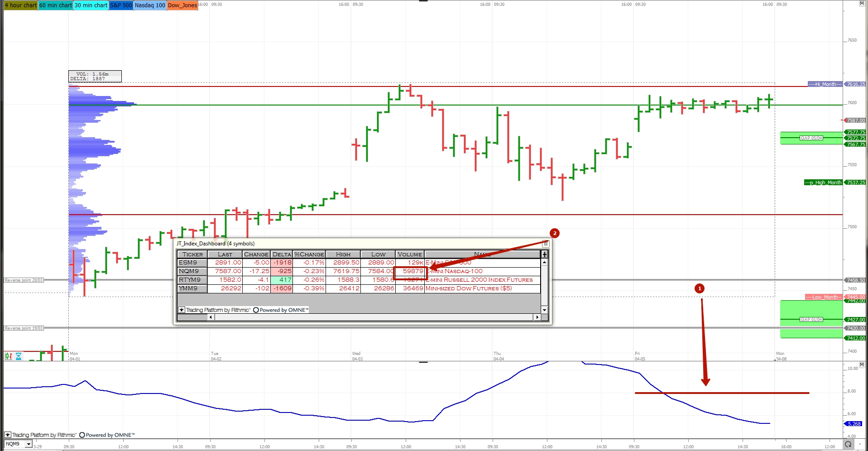Click the GAP 01/04 label
Viewport: 868px width, 451px height.
click(x=811, y=320)
